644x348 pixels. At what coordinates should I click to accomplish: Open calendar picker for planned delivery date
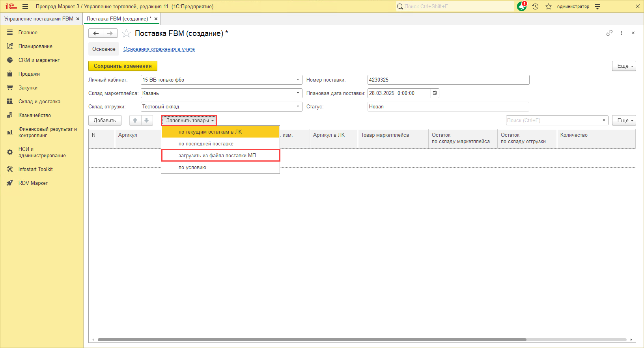pyautogui.click(x=435, y=93)
